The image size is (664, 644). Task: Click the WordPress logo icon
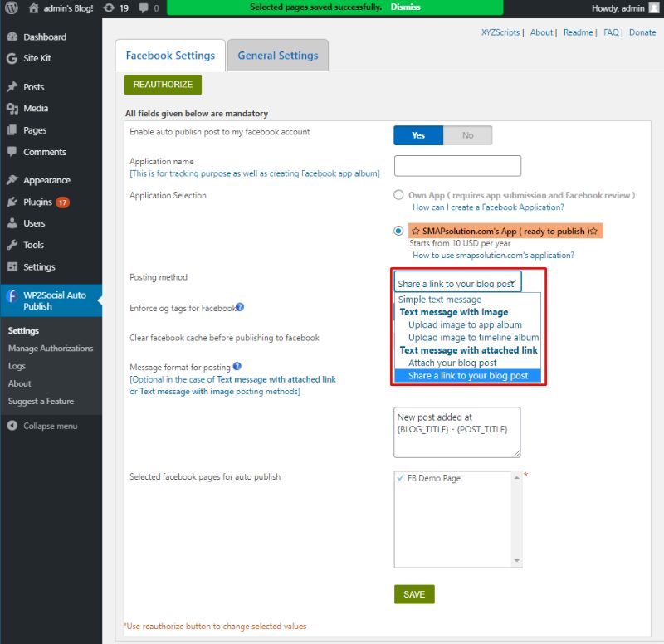(x=12, y=7)
